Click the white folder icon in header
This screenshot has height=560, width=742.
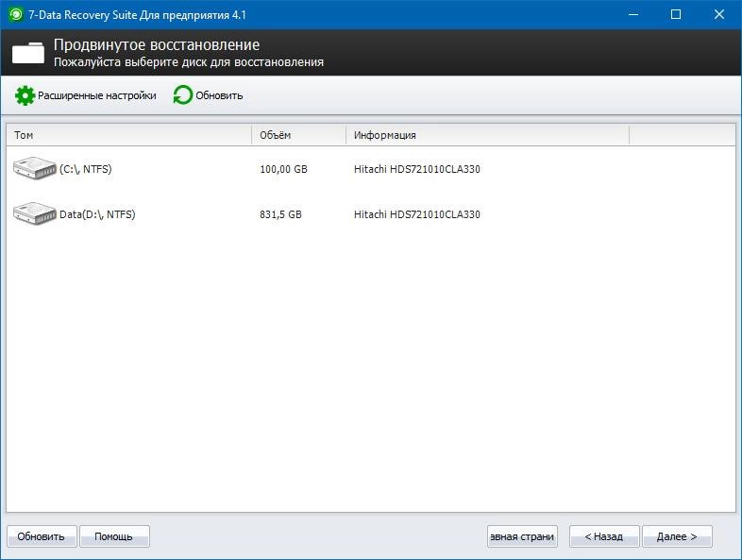click(x=28, y=53)
